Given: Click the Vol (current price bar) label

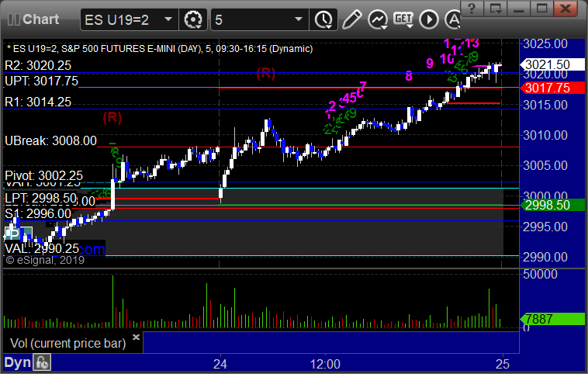Looking at the screenshot, I should point(67,343).
